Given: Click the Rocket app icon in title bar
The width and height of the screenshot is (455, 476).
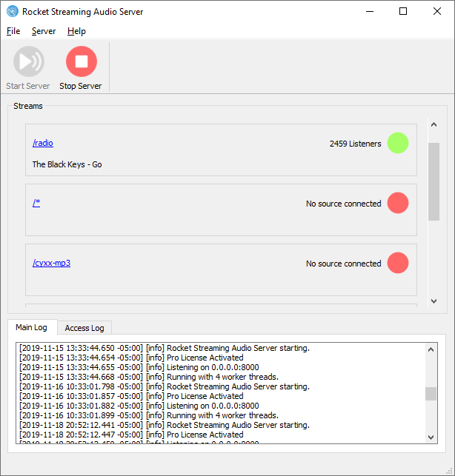Looking at the screenshot, I should 13,12.
